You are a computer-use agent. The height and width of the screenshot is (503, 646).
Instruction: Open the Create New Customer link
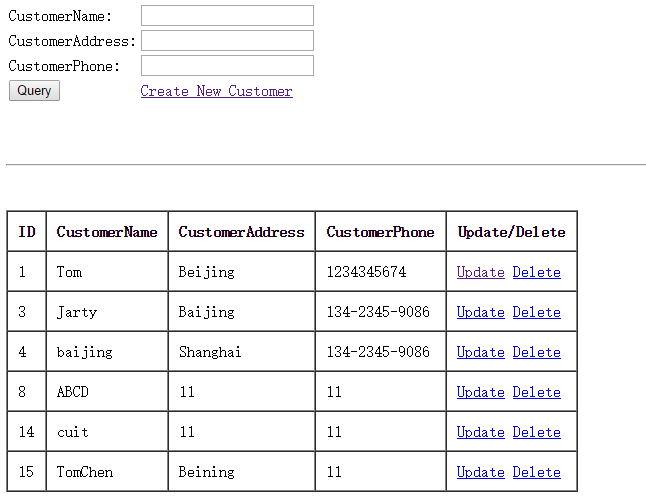coord(216,91)
